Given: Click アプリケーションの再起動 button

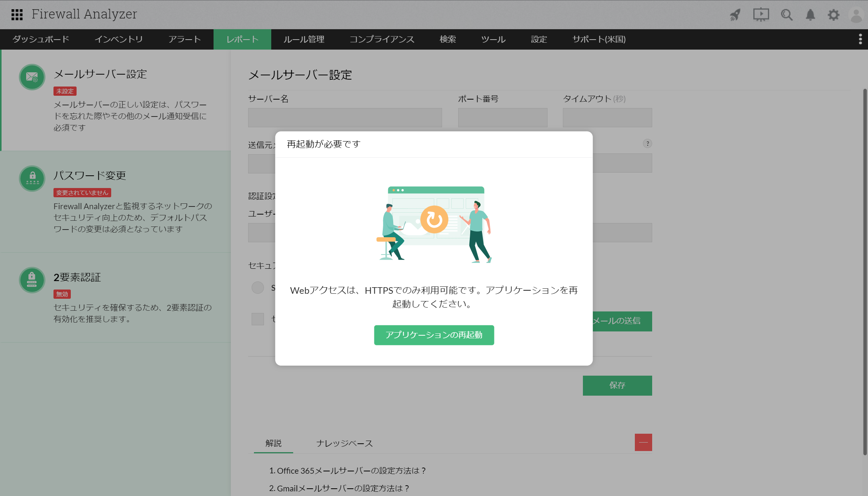Looking at the screenshot, I should tap(434, 335).
